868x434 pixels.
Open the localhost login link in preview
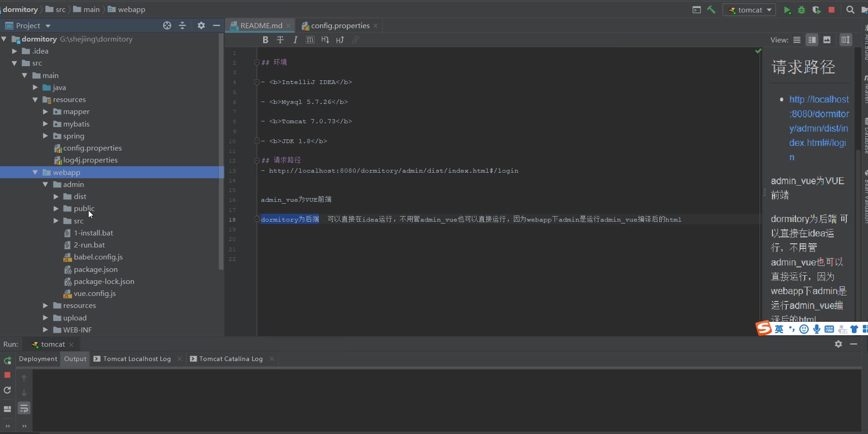[819, 128]
